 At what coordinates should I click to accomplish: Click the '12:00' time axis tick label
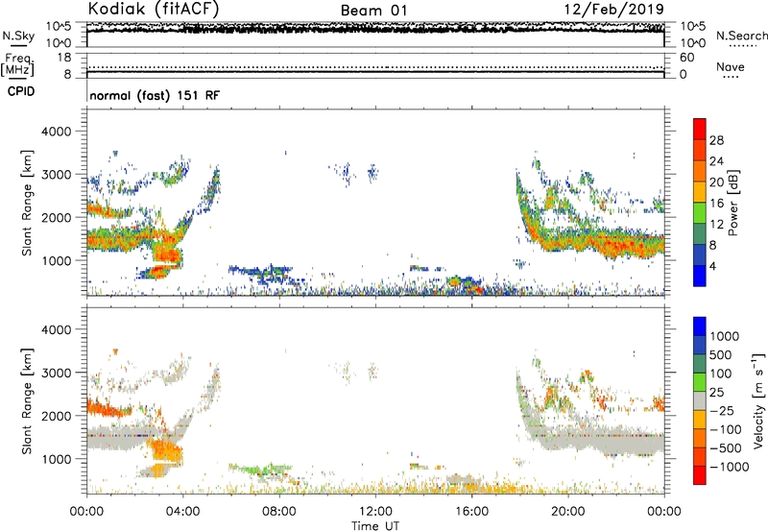[375, 512]
